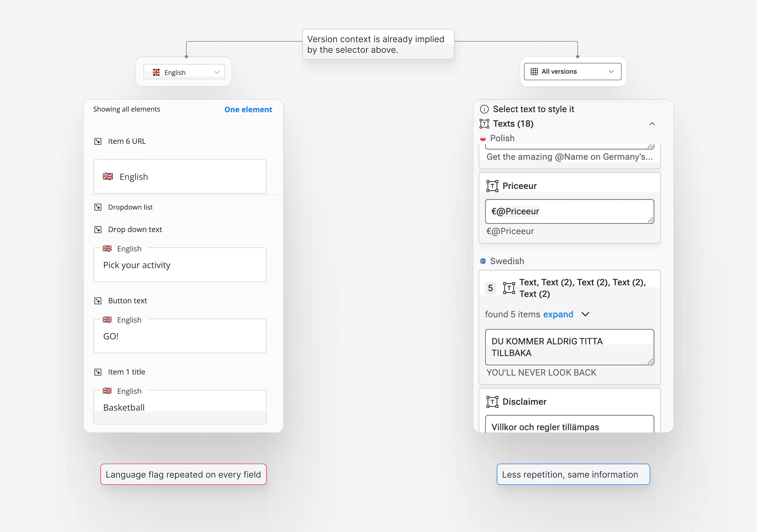This screenshot has height=532, width=757.
Task: Click the grid icon in All versions selector
Action: pyautogui.click(x=534, y=72)
